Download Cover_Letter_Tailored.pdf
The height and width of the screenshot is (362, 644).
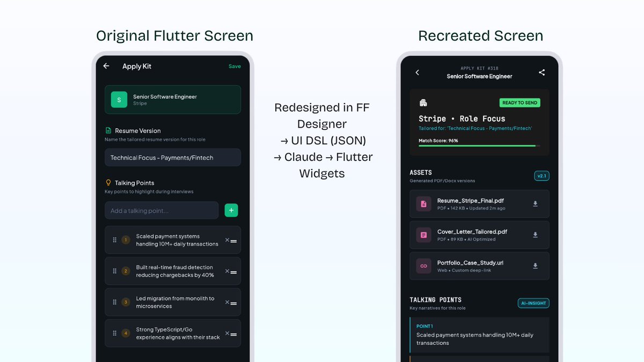click(535, 235)
